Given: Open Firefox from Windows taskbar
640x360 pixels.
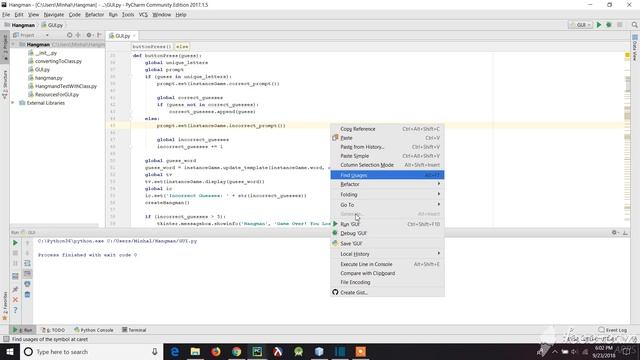Looking at the screenshot, I should [x=216, y=351].
